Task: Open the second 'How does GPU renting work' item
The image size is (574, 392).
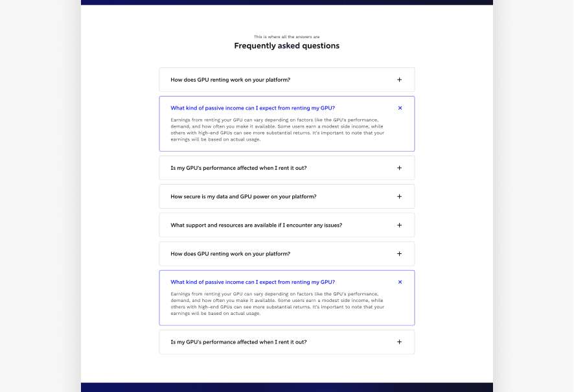Action: (x=286, y=253)
